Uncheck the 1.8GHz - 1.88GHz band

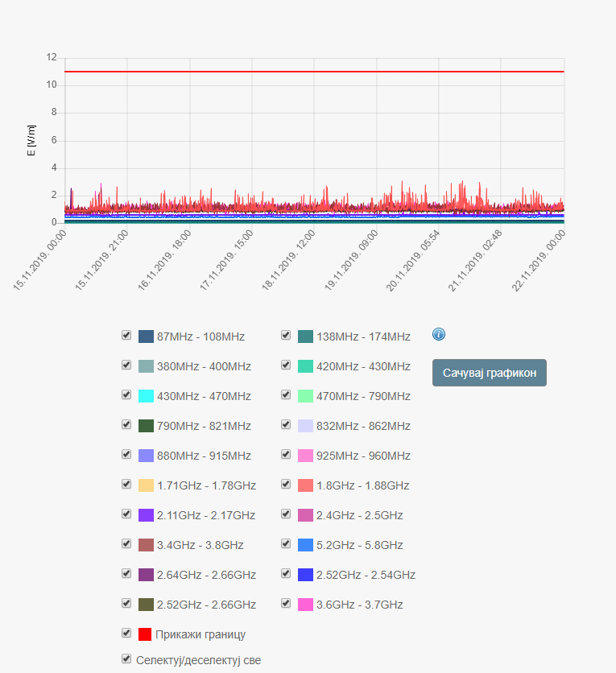click(286, 485)
